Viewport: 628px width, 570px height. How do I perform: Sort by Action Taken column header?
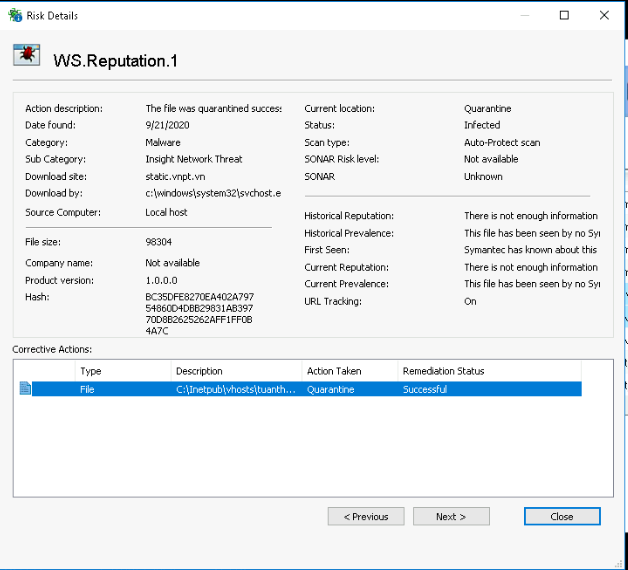350,371
